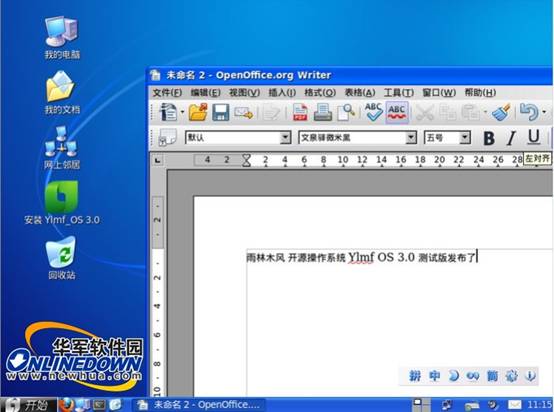Expand the font name 文泉驿微米黑 dropdown

click(x=411, y=137)
